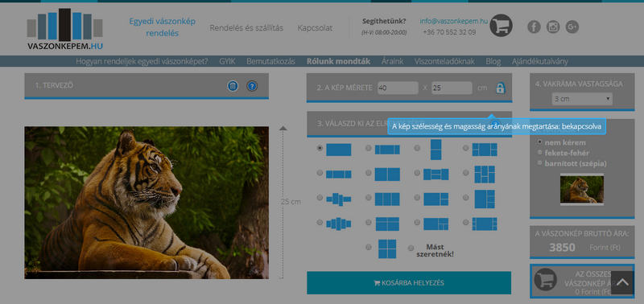Click the cart icon in the total price box
The width and height of the screenshot is (644, 304).
pos(545,279)
